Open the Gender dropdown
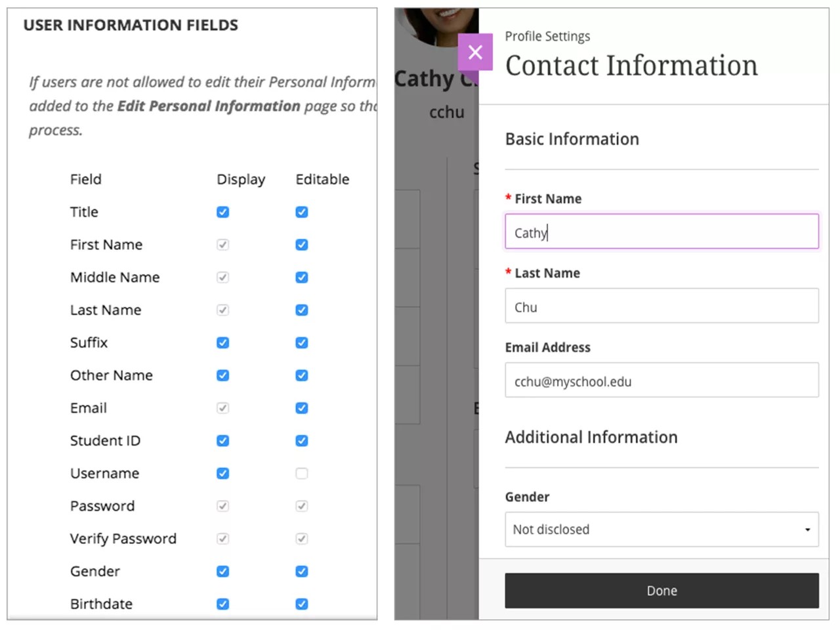 [x=661, y=530]
